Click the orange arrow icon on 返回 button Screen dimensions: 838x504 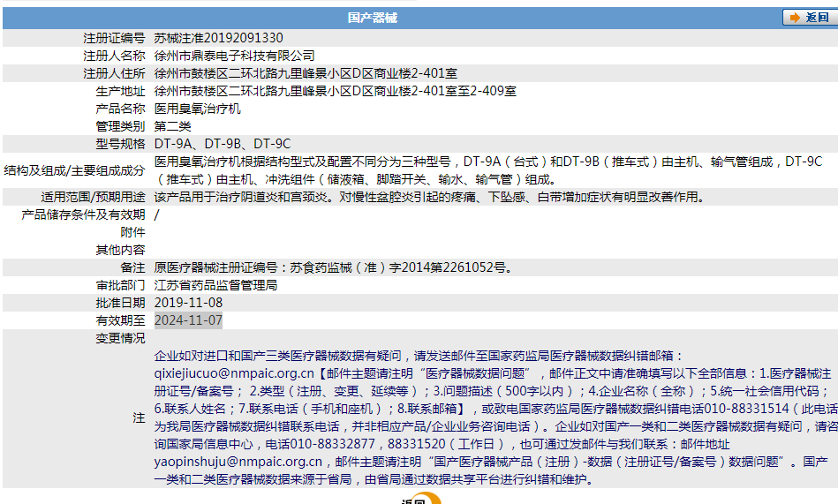796,18
